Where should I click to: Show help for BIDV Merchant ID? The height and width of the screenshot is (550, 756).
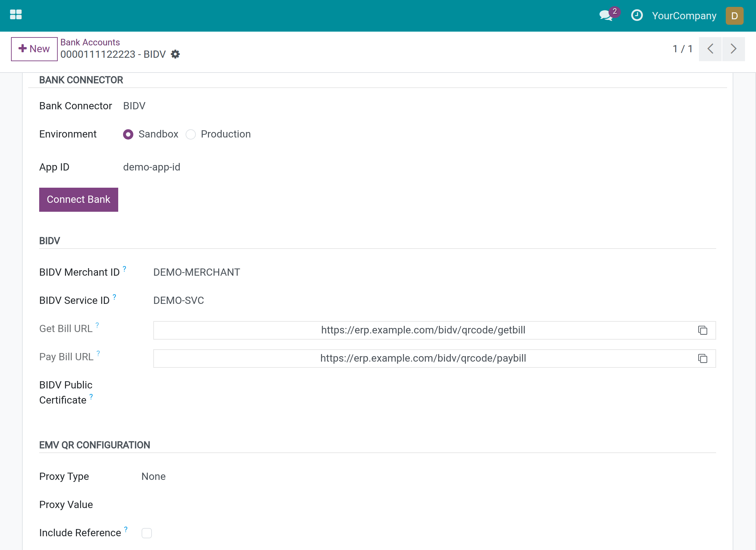click(x=124, y=269)
